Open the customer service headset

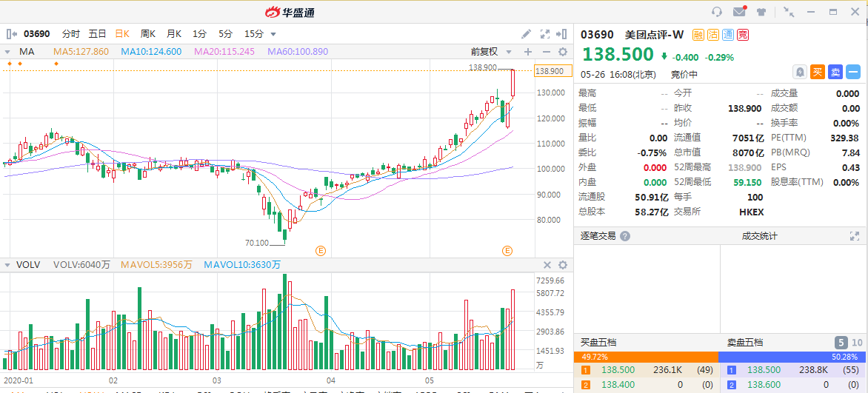[x=716, y=12]
